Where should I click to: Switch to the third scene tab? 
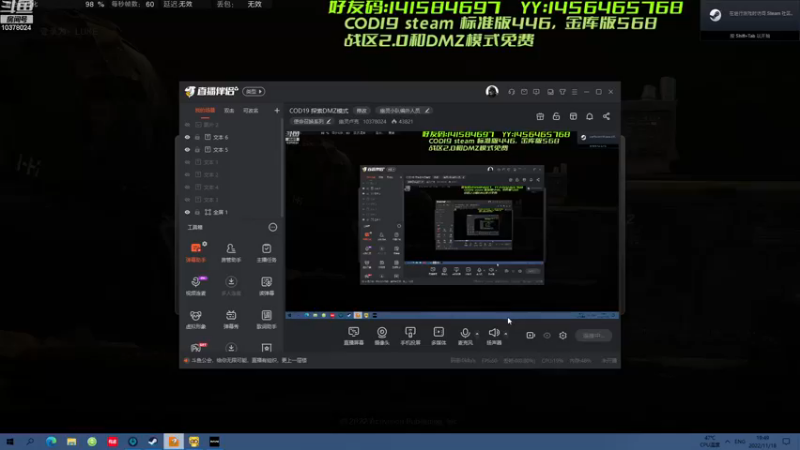coord(251,111)
